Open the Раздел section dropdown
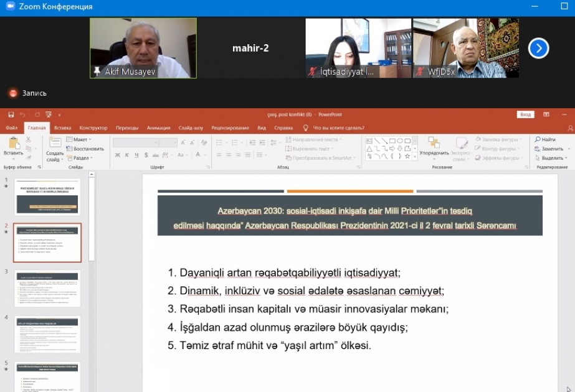Image resolution: width=575 pixels, height=392 pixels. [80, 158]
